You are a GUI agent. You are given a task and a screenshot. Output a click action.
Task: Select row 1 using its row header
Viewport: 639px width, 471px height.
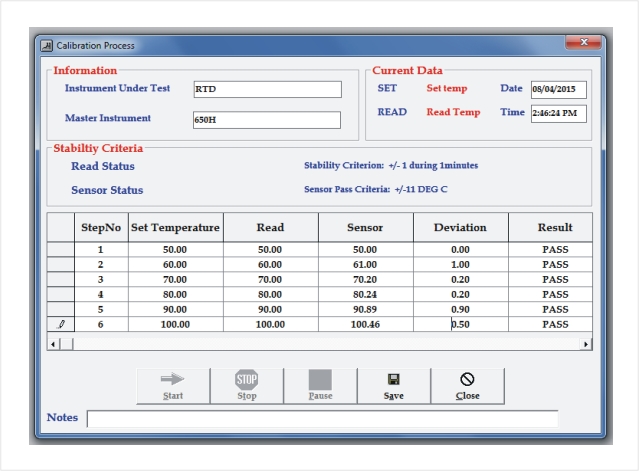coord(61,249)
